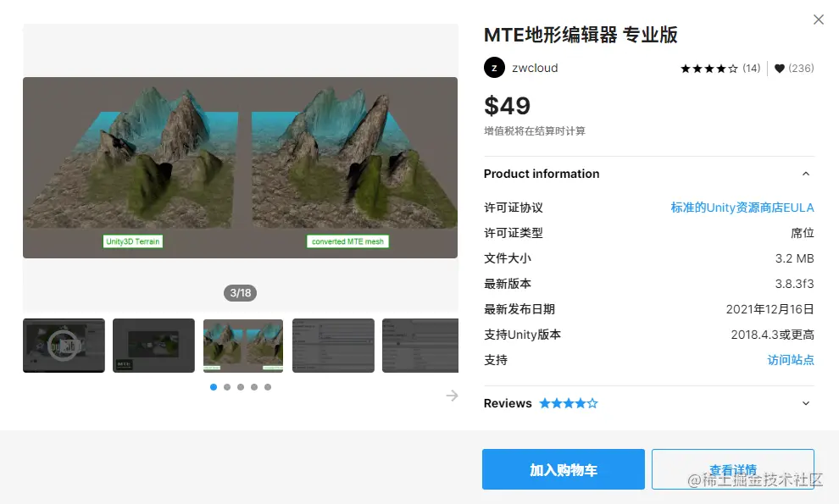The width and height of the screenshot is (839, 504).
Task: Open the star rating with 14 reviews
Action: (720, 69)
